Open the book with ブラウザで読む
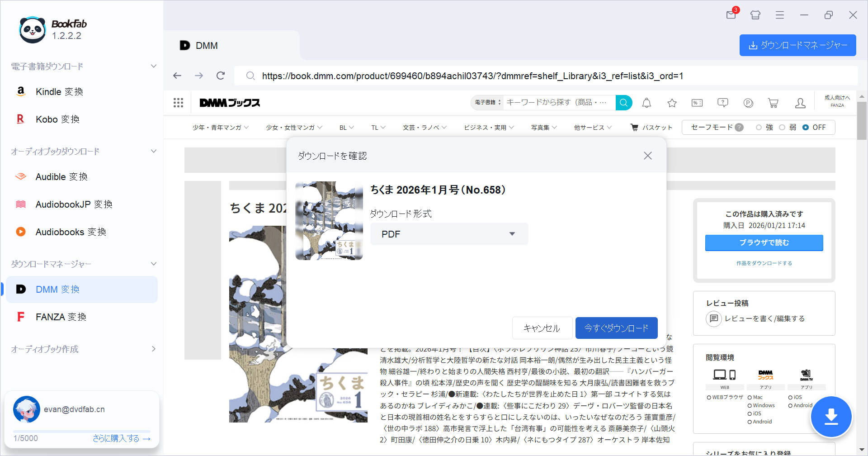The width and height of the screenshot is (868, 456). [x=764, y=242]
